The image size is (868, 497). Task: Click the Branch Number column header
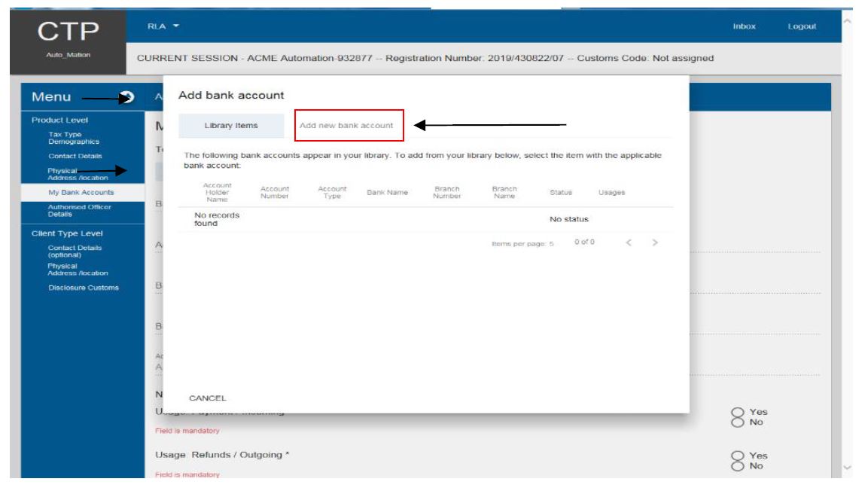pos(446,192)
